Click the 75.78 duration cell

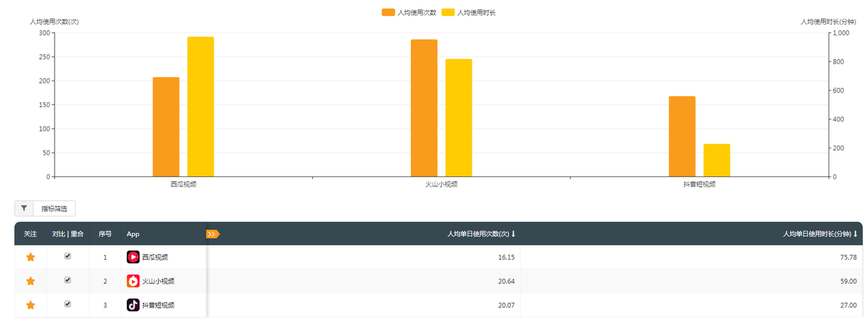(x=848, y=258)
